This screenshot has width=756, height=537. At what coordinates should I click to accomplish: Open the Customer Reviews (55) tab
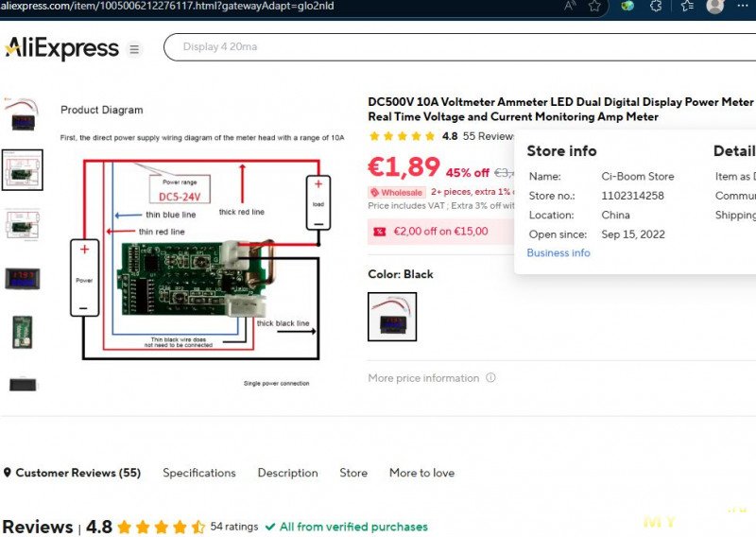pos(73,473)
